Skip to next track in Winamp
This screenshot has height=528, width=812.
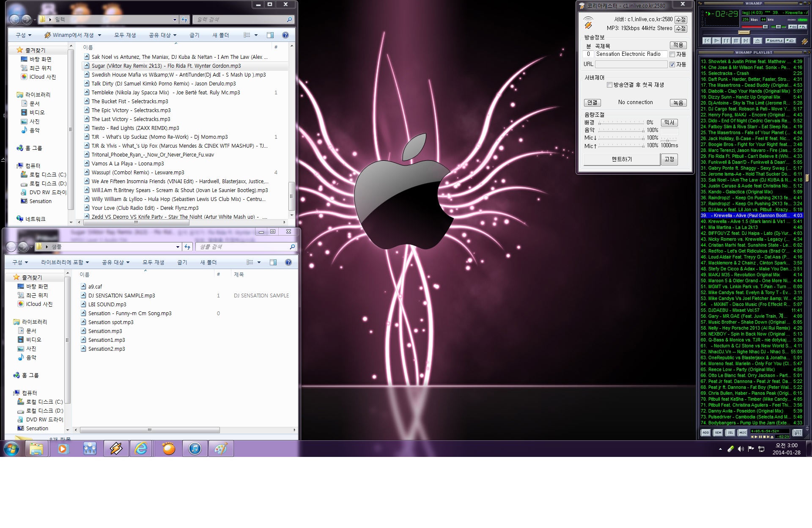746,41
